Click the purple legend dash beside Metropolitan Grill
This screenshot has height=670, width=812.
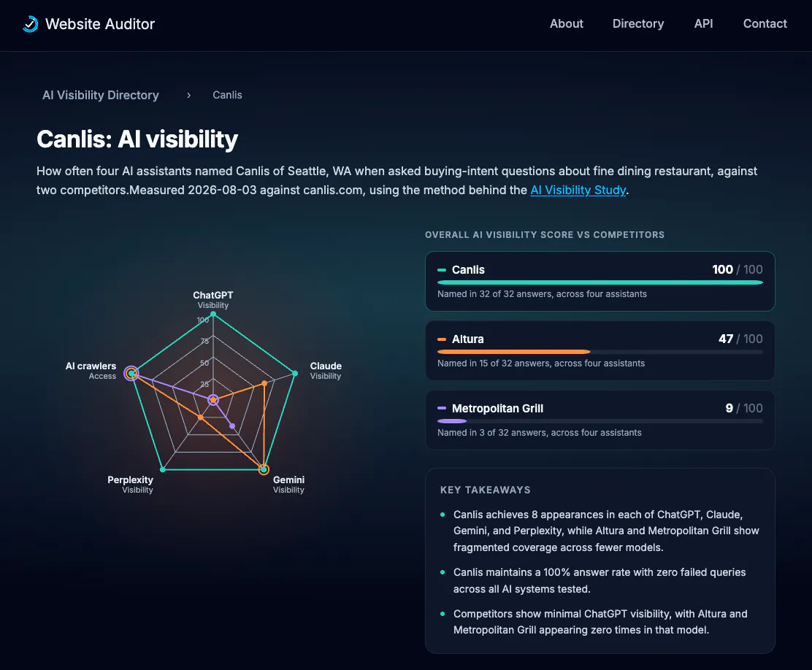tap(442, 409)
